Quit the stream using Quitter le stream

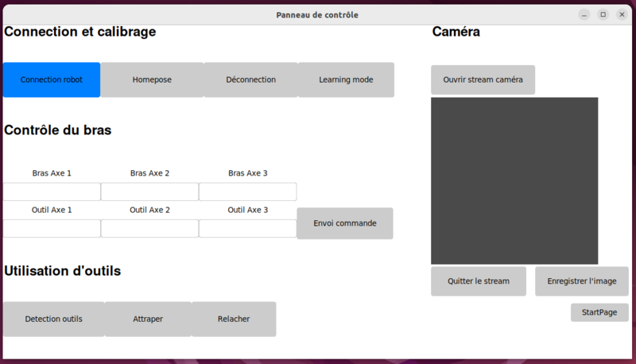(479, 281)
